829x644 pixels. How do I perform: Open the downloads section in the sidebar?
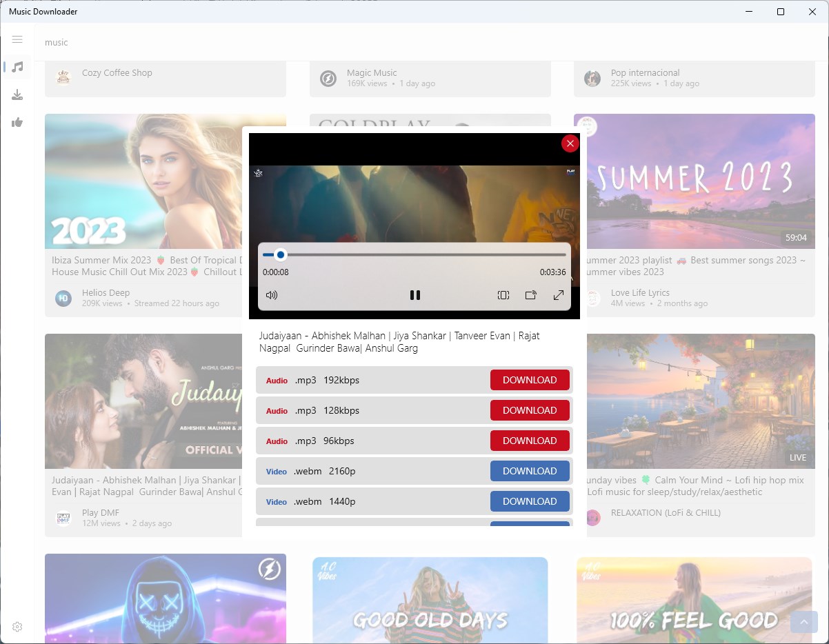(x=17, y=94)
